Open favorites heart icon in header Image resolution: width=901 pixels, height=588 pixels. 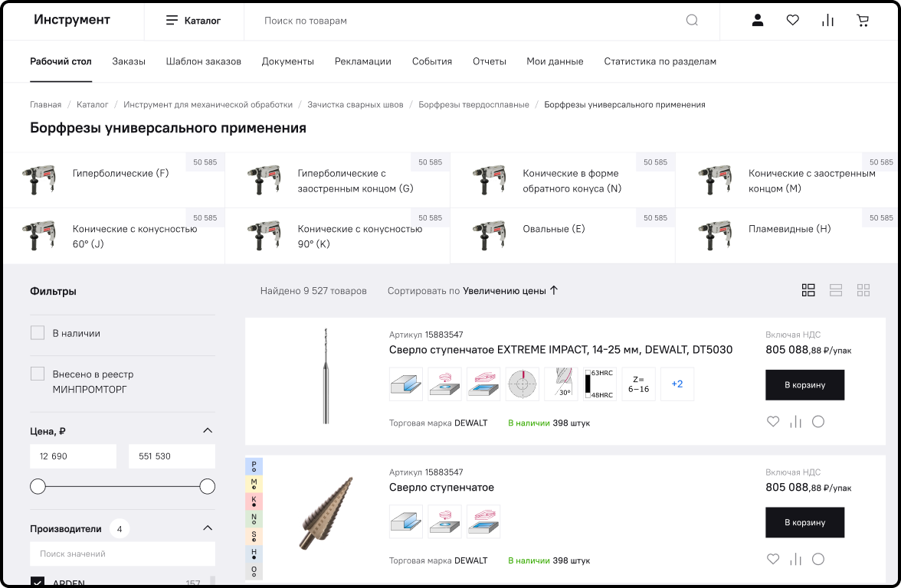pos(792,21)
